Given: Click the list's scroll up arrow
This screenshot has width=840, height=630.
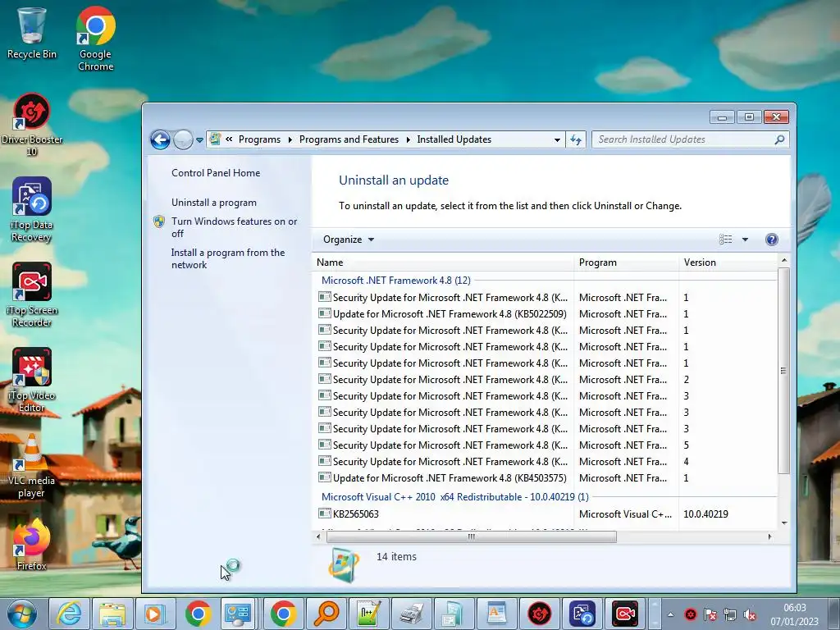Looking at the screenshot, I should tap(784, 260).
